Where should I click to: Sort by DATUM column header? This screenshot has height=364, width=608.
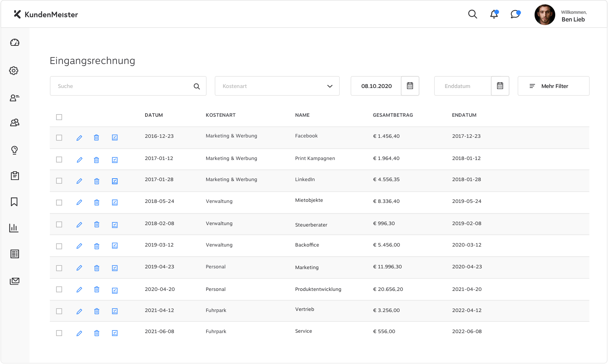(154, 115)
